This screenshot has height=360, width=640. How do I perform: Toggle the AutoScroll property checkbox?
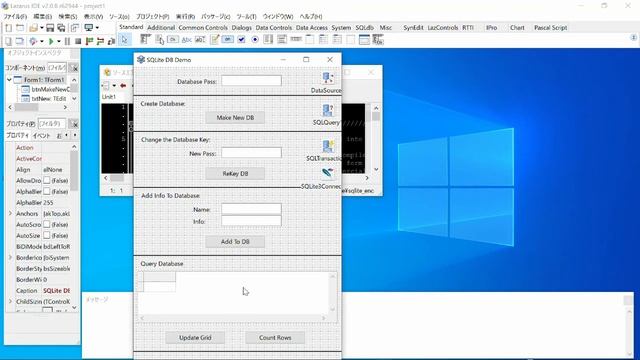point(47,224)
